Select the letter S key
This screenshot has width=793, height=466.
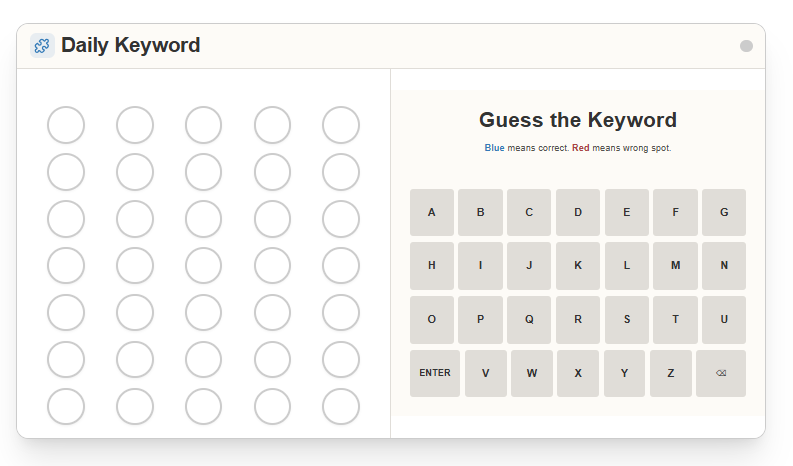pyautogui.click(x=627, y=320)
